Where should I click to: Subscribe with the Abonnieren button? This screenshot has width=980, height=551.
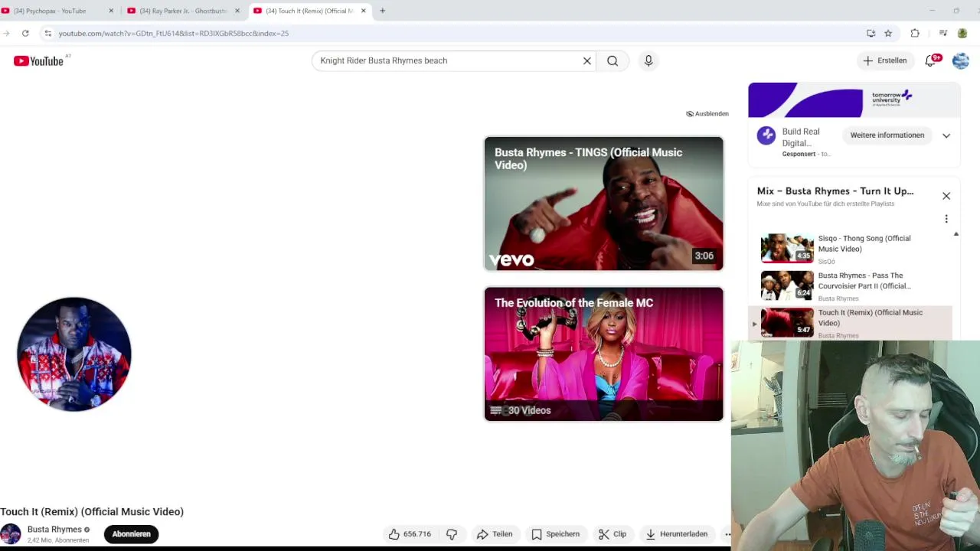(x=132, y=534)
